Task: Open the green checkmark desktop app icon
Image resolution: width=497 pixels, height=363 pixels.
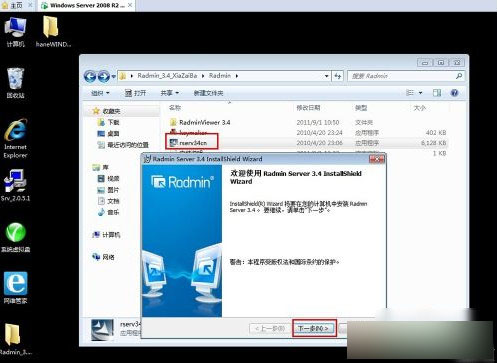Action: 15,237
